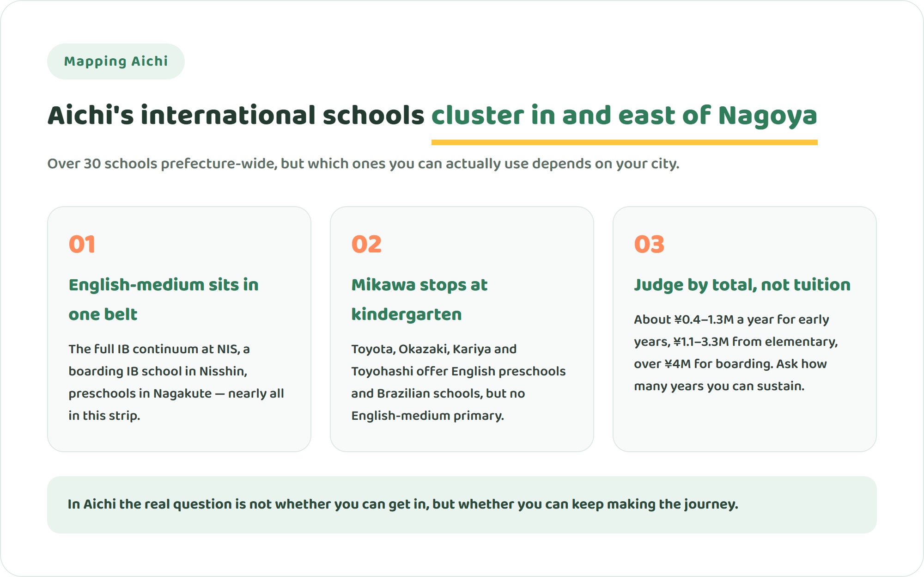Select card title 'English-medium sits in one belt'
Image resolution: width=924 pixels, height=577 pixels.
pyautogui.click(x=164, y=299)
